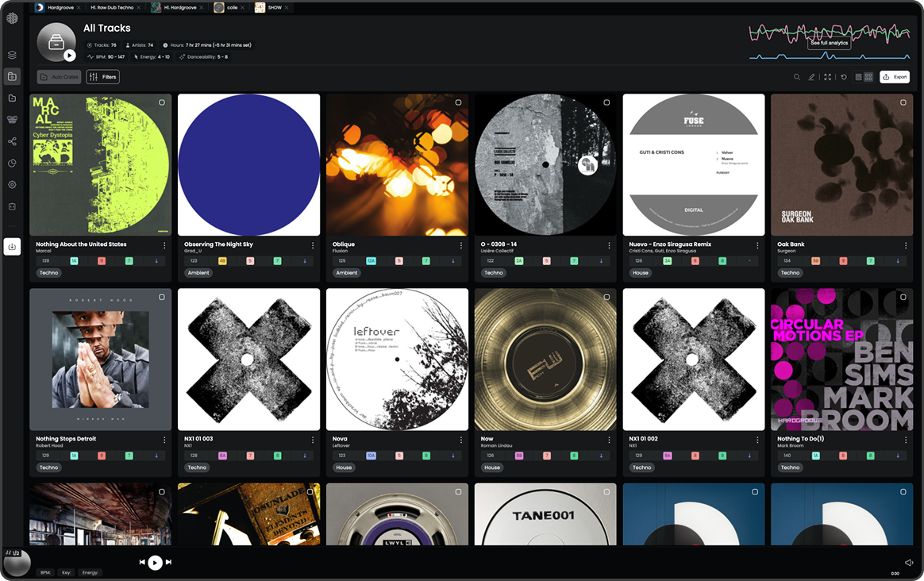This screenshot has height=581, width=924.
Task: Open the three-dot menu for Oblique
Action: click(461, 246)
